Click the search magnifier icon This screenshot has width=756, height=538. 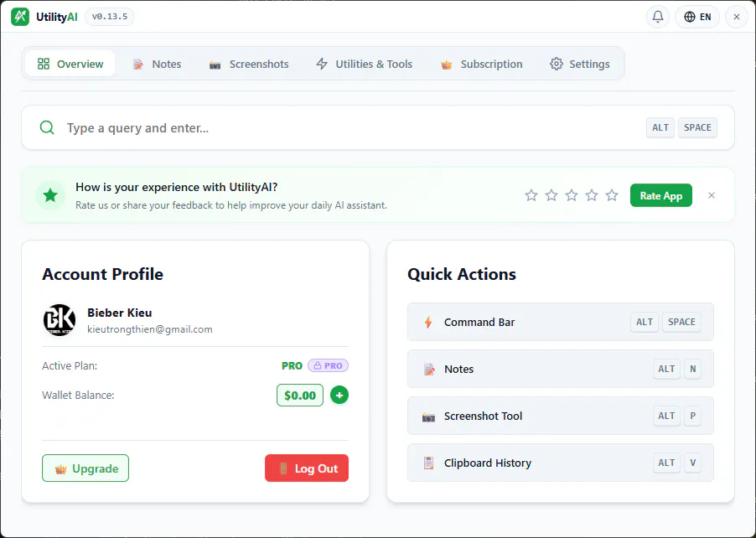tap(47, 127)
